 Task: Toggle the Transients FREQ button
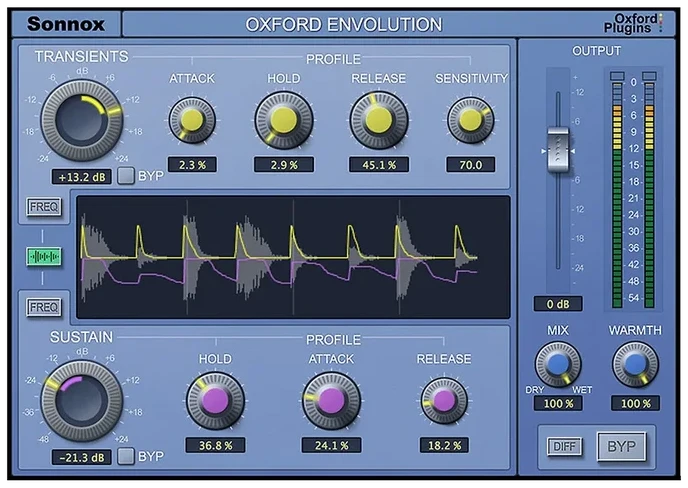click(44, 207)
